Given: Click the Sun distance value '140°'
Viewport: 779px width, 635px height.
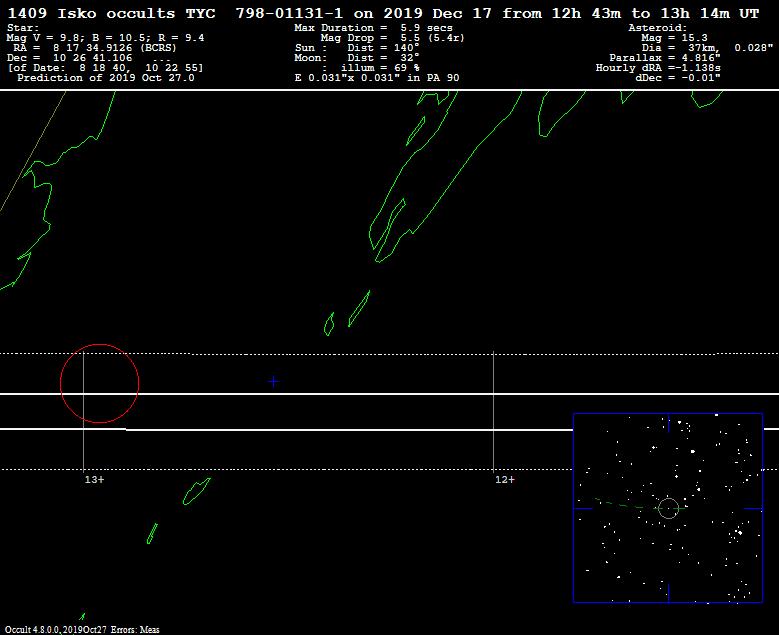Looking at the screenshot, I should [407, 48].
